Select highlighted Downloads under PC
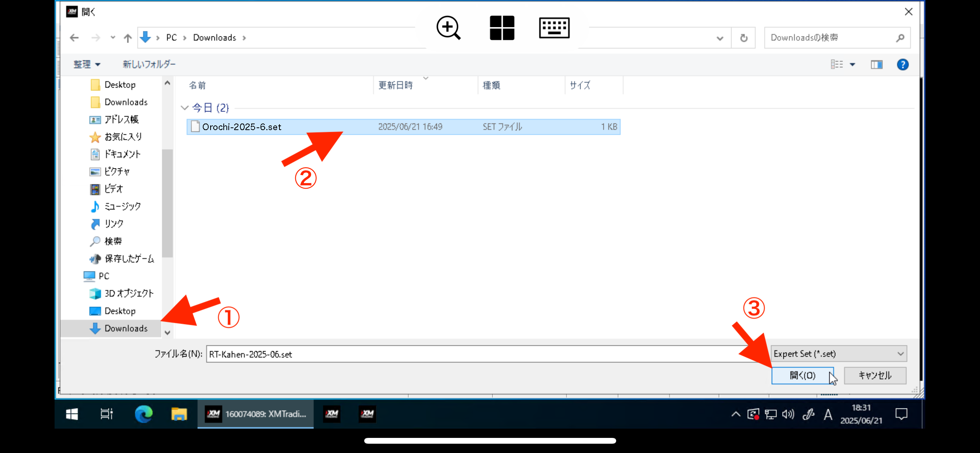980x453 pixels. click(111, 328)
